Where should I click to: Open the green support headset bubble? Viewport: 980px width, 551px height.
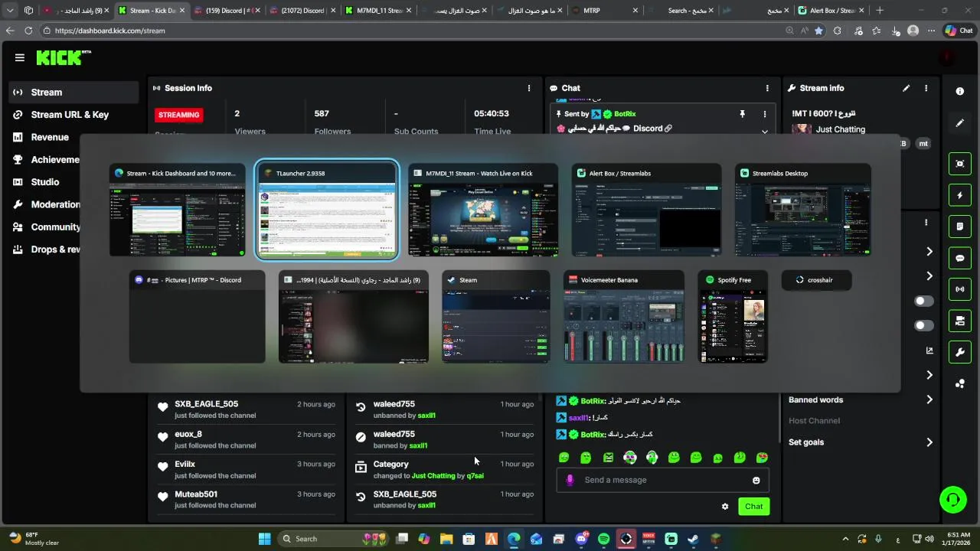pos(953,500)
